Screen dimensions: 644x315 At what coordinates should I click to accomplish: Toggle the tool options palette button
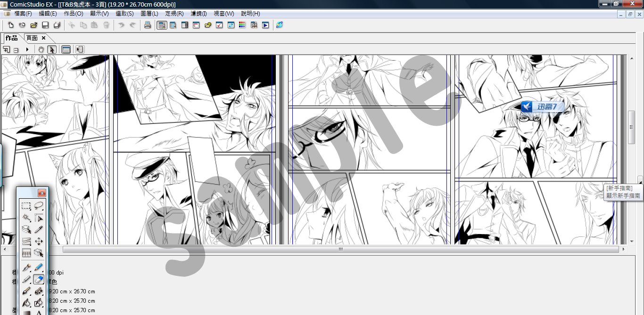(x=173, y=25)
